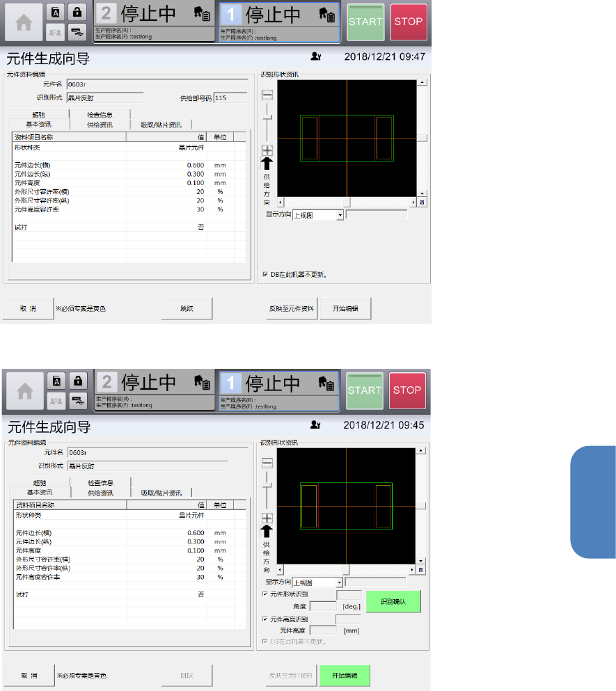Click 元件名 field '0603r' on 09:47 screen
Screen dimensions: 616x691
coord(157,84)
